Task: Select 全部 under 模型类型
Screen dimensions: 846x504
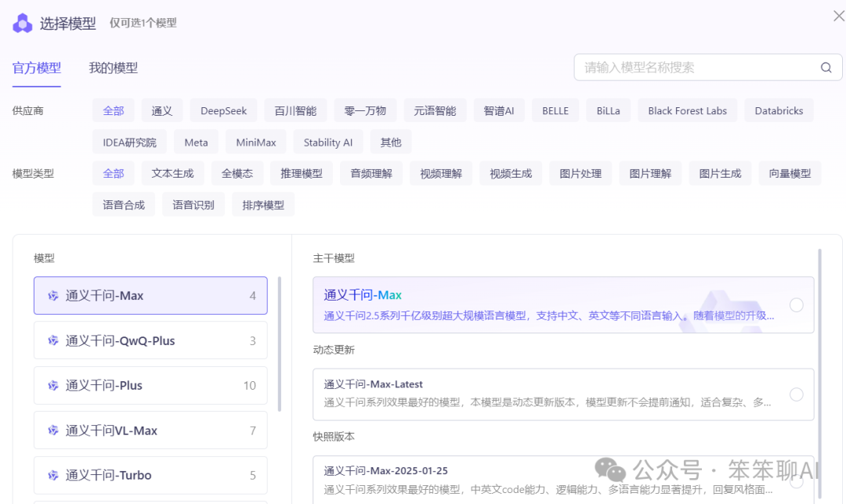Action: tap(114, 174)
